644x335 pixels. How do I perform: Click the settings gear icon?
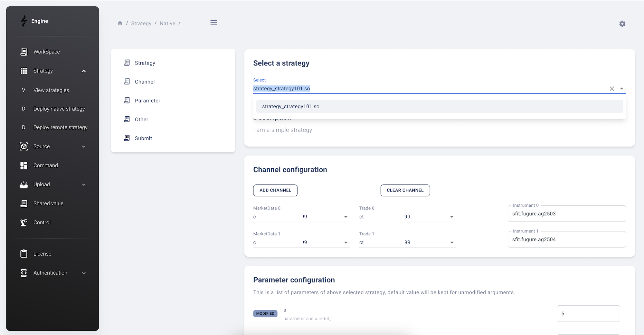coord(622,24)
